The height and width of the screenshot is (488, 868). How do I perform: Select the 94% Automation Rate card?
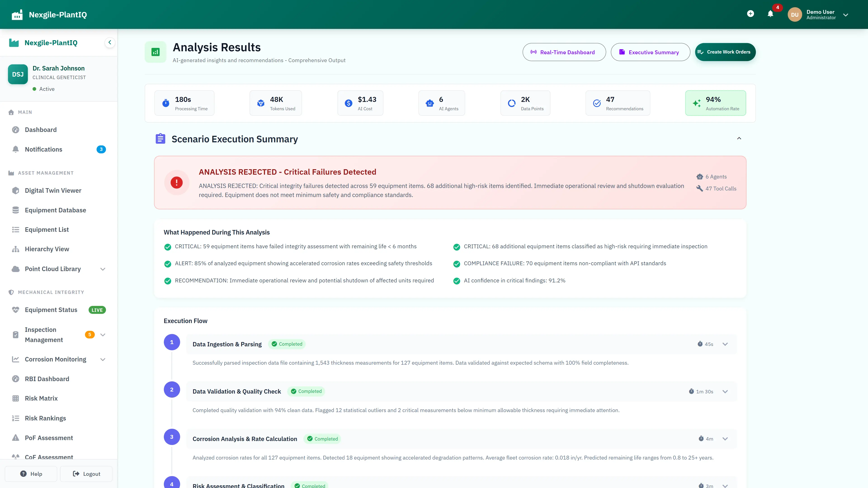coord(715,103)
